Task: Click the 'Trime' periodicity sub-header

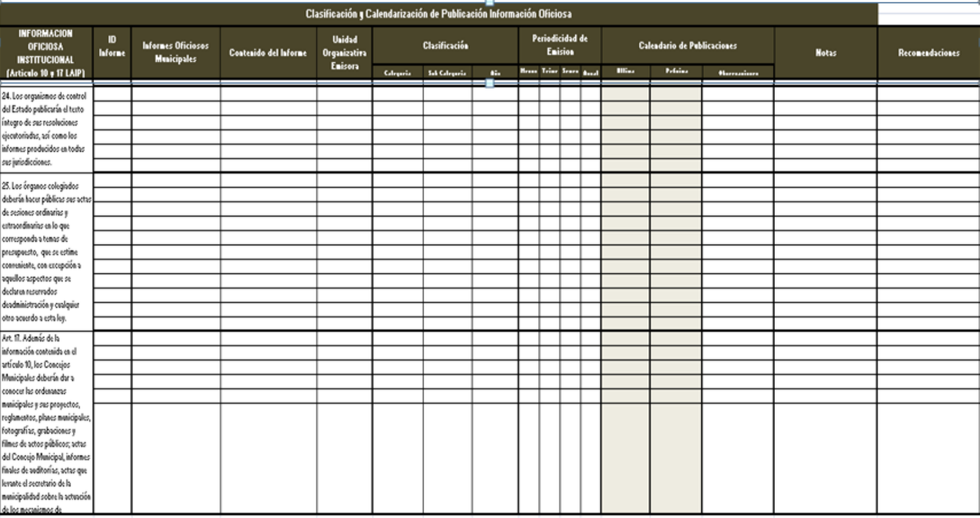Action: point(550,72)
